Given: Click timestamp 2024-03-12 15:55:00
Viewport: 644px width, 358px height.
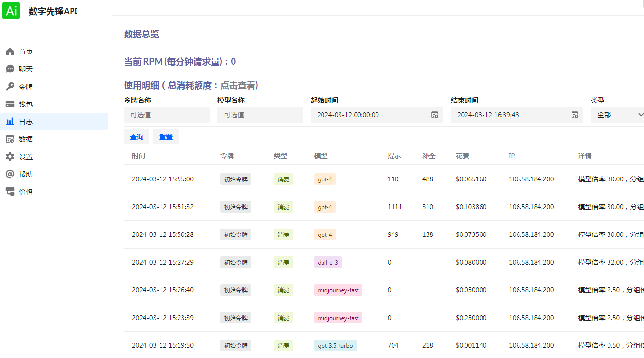Looking at the screenshot, I should [162, 179].
